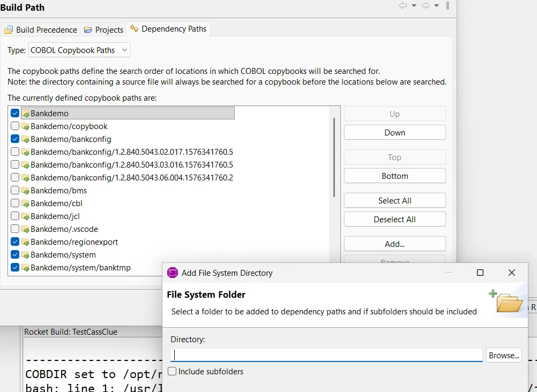Check the Bankdemo/bms checkbox
The height and width of the screenshot is (392, 537).
[14, 190]
